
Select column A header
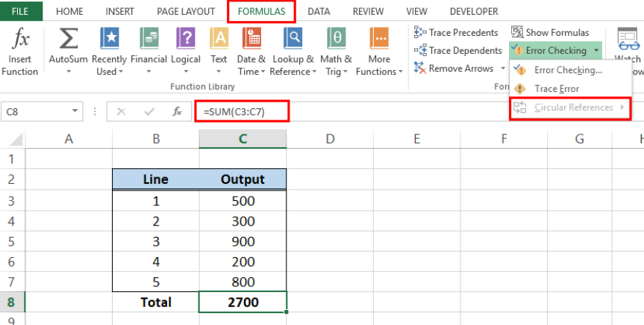[69, 139]
